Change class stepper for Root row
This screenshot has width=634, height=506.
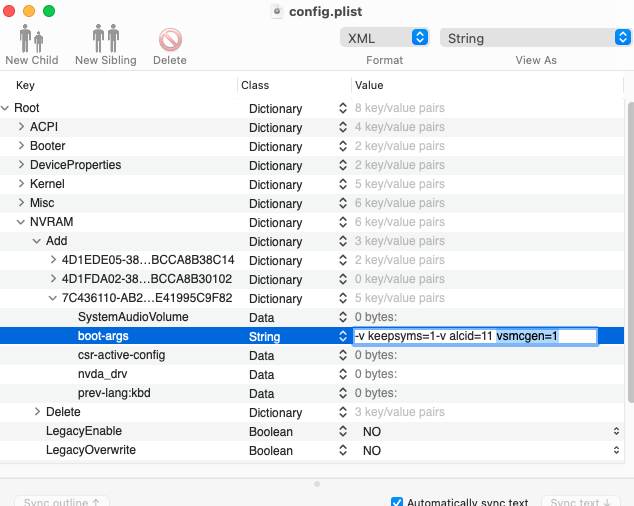343,108
